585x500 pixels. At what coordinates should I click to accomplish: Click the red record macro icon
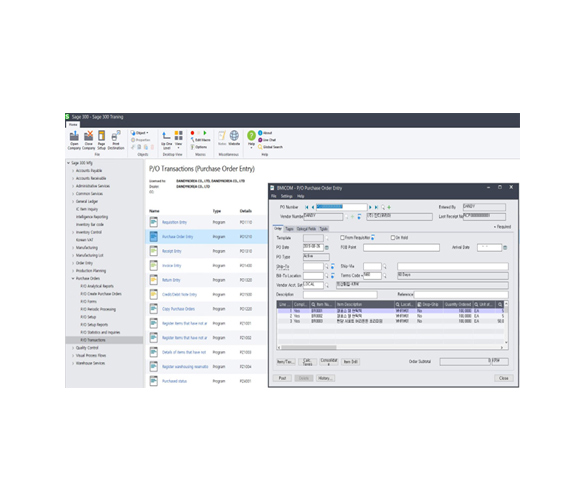[x=193, y=133]
